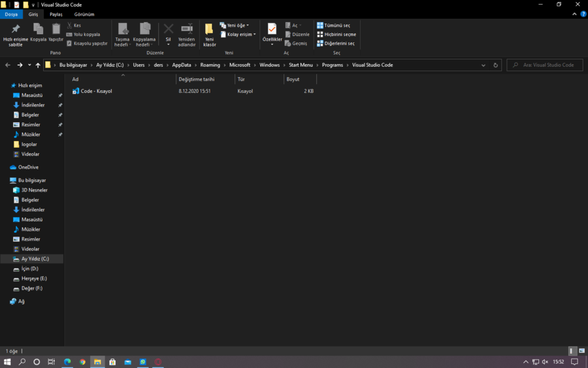Click the Aç open command
Image resolution: width=588 pixels, height=368 pixels.
click(292, 25)
